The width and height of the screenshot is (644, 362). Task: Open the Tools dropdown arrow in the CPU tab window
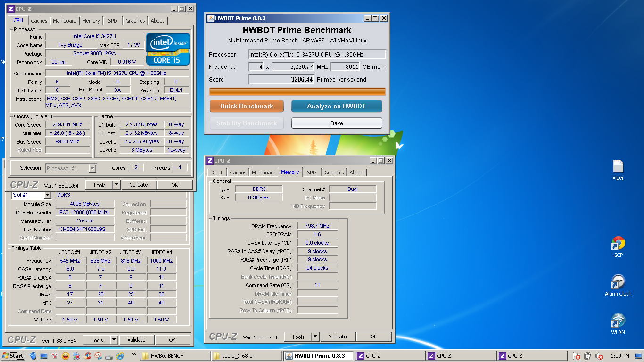click(x=116, y=185)
